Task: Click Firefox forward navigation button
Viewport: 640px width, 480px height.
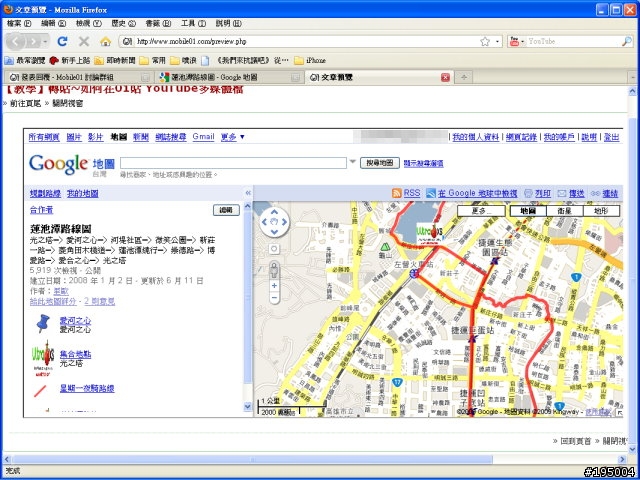Action: click(x=33, y=41)
